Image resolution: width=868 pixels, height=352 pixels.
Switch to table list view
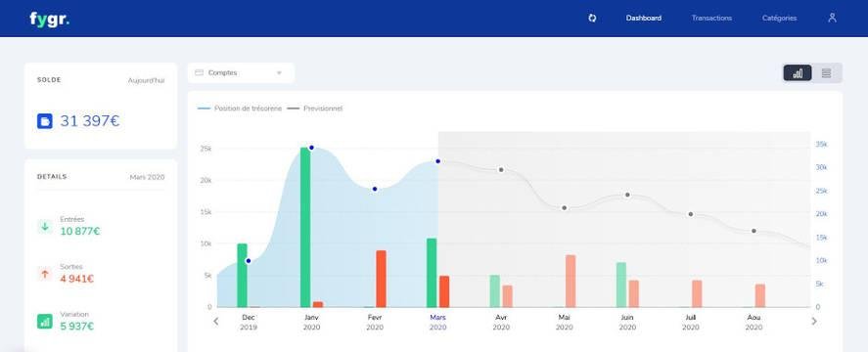[827, 73]
